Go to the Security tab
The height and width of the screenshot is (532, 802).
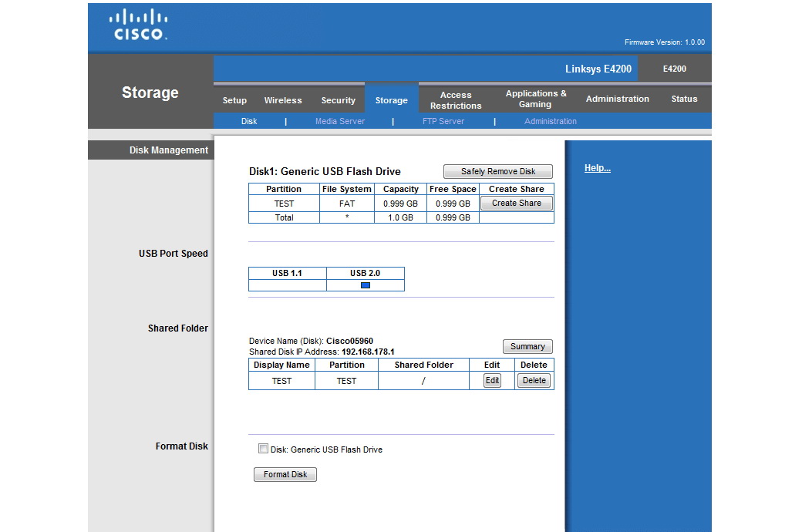pyautogui.click(x=338, y=100)
